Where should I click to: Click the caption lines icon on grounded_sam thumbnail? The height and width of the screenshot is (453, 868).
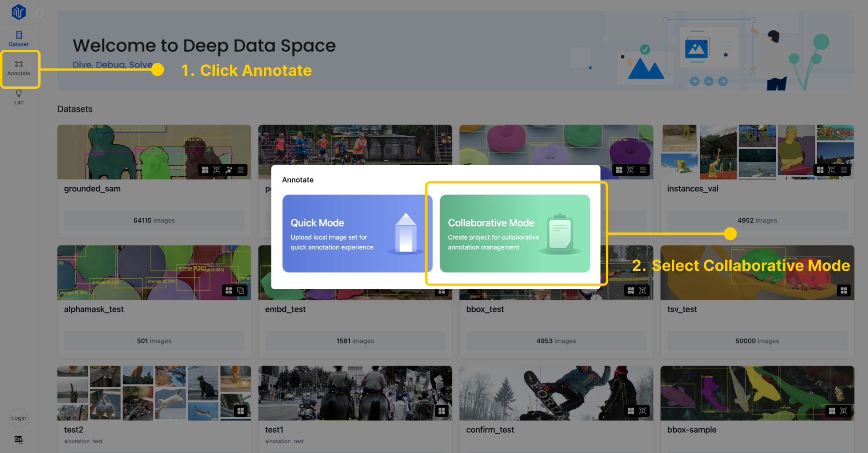tap(241, 170)
